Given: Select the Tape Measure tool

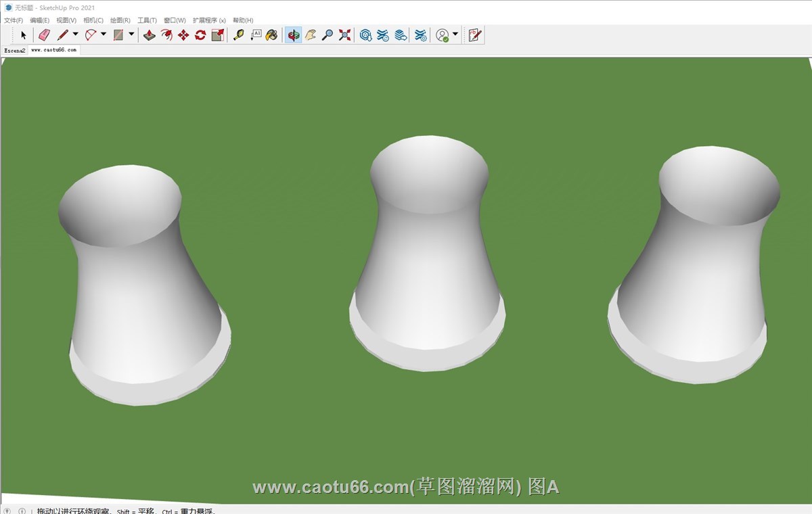Looking at the screenshot, I should 238,35.
